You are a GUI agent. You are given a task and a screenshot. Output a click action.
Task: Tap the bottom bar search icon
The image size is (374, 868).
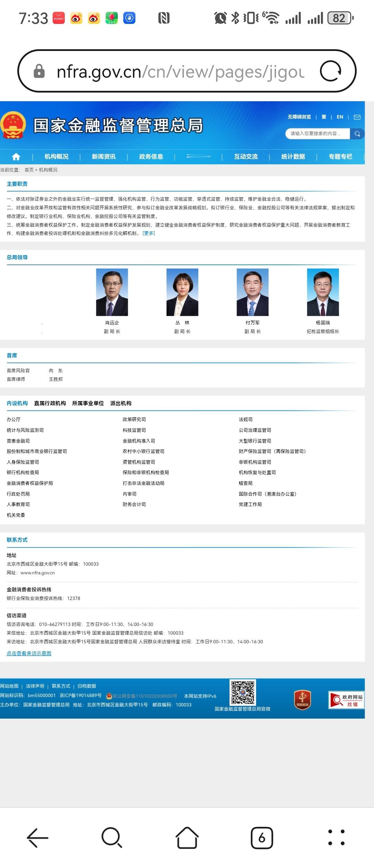pyautogui.click(x=112, y=838)
